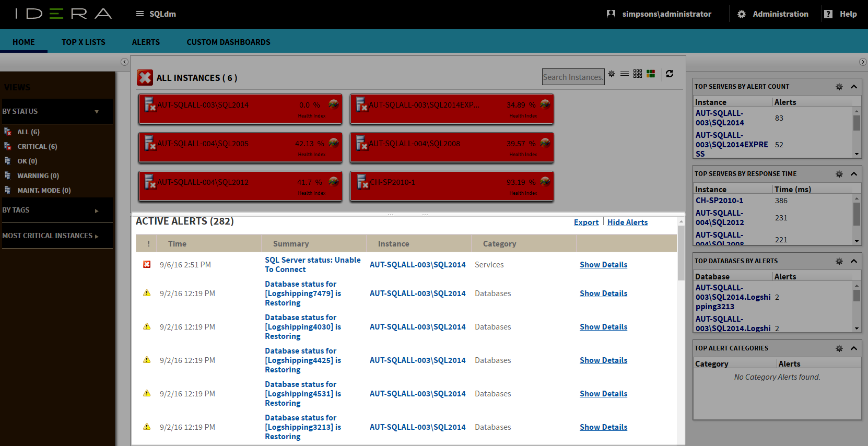Click the Search Instances field

pos(573,77)
